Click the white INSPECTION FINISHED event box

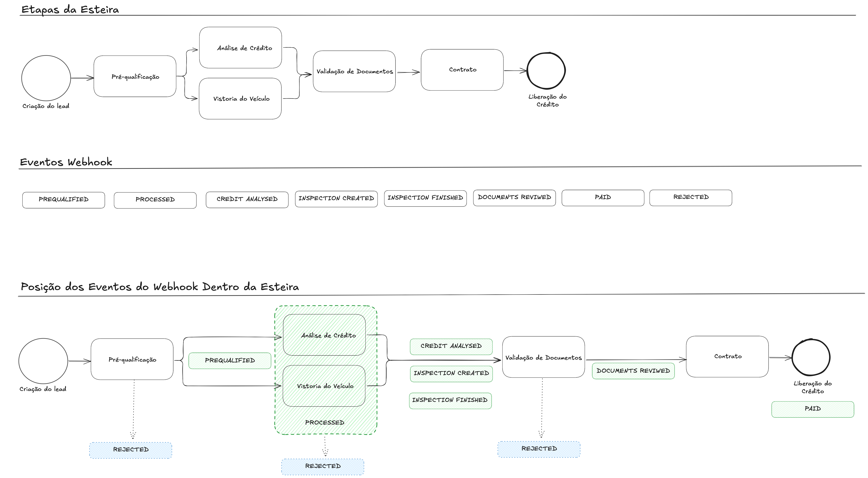click(425, 198)
